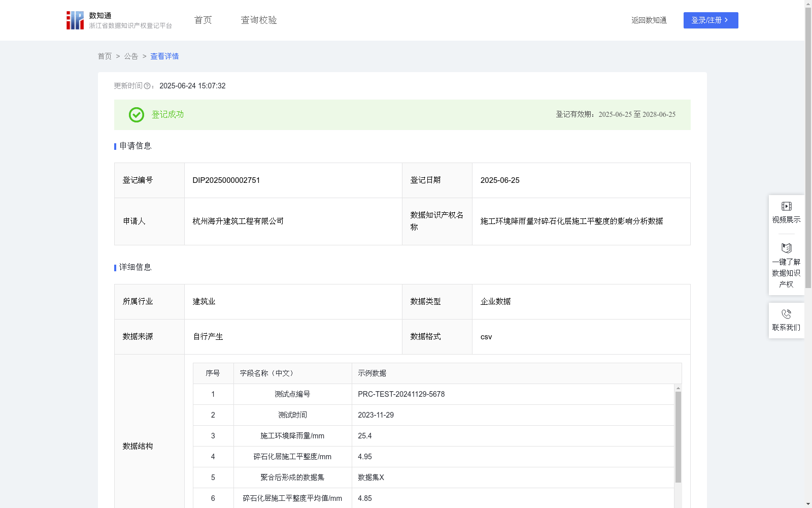Image resolution: width=812 pixels, height=508 pixels.
Task: Click the 联系我们 phone icon
Action: 787,314
